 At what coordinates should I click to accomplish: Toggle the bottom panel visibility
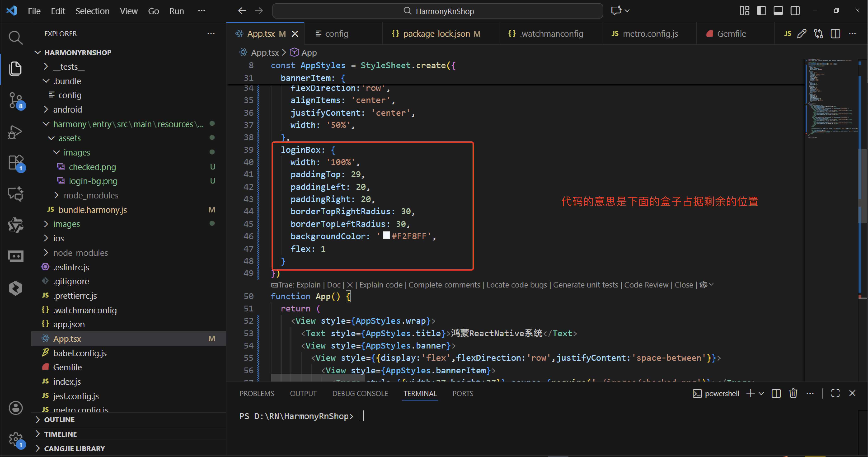point(778,11)
